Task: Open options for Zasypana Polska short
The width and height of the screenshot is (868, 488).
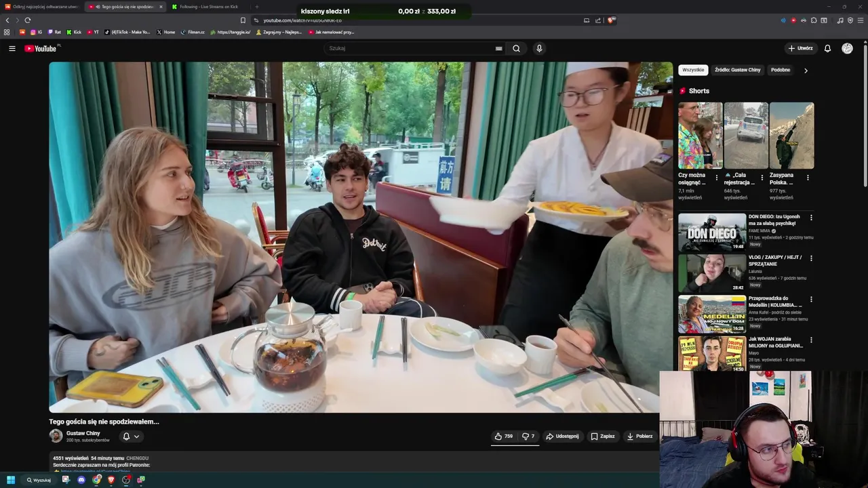Action: tap(808, 178)
